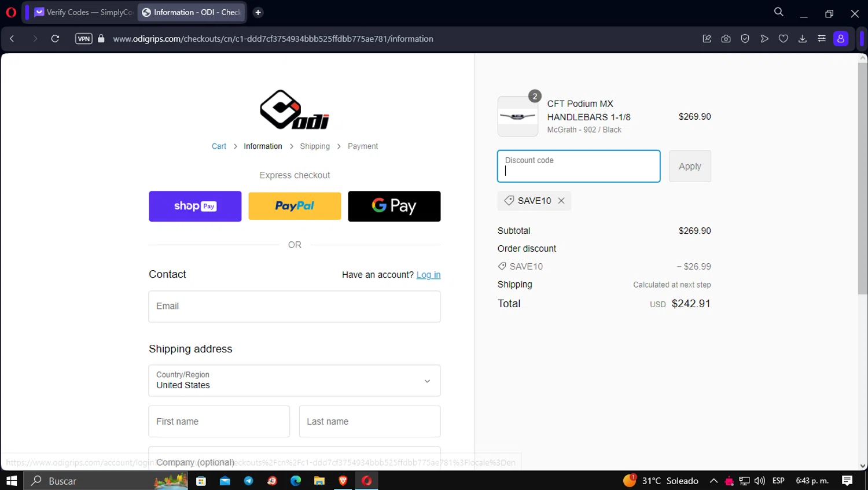Click the Opera taskbar icon
Viewport: 868px width, 490px height.
[367, 481]
